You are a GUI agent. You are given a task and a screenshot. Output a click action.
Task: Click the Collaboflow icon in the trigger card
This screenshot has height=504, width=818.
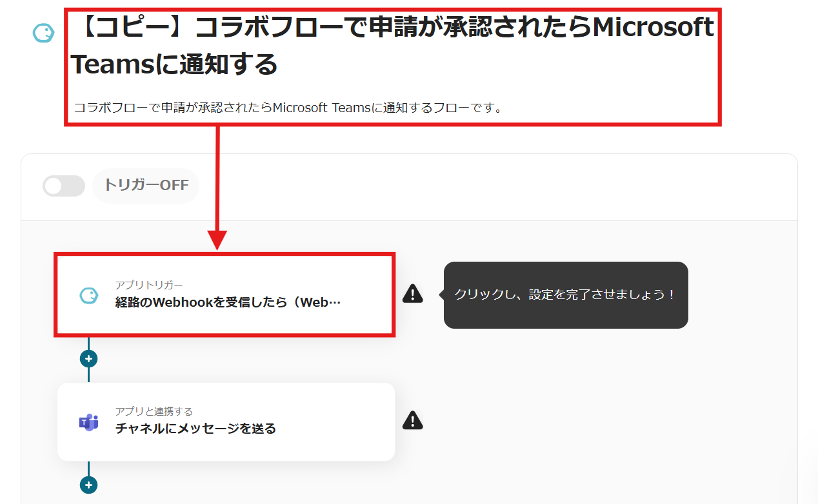88,295
